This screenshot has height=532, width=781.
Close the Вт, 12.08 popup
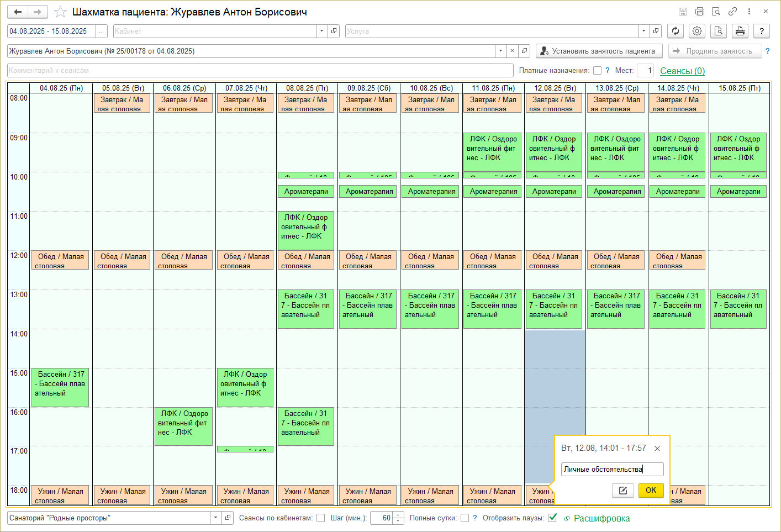click(657, 449)
